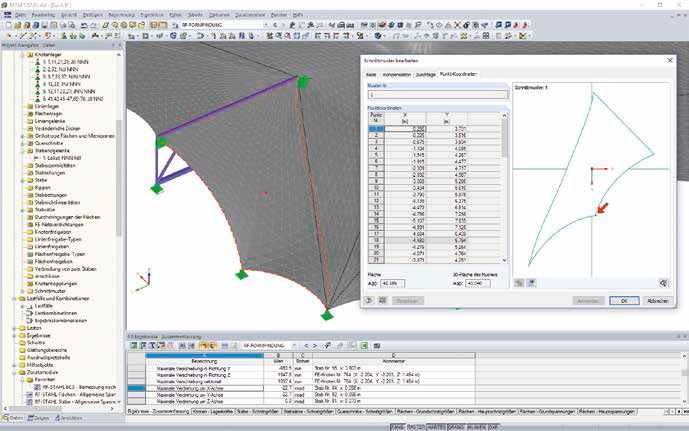This screenshot has width=689, height=431.
Task: Click the Undo arrow icon in toolbar
Action: (x=84, y=25)
